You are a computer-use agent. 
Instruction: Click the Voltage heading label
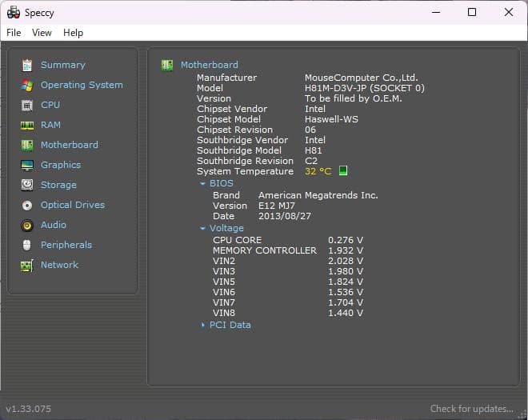click(226, 228)
